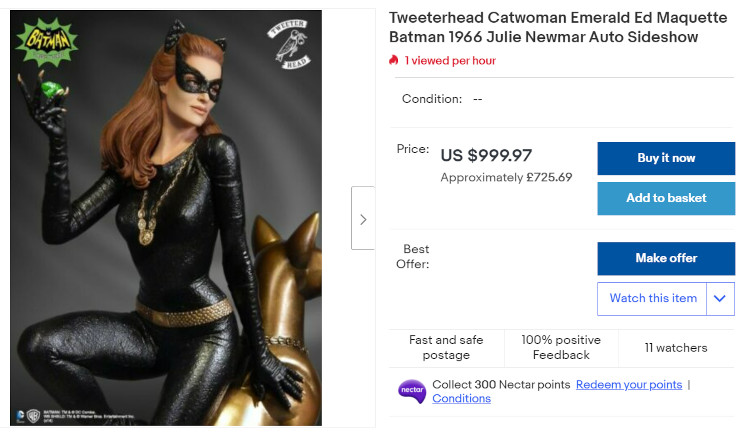Click the Make offer button
The image size is (750, 437).
[x=666, y=258]
